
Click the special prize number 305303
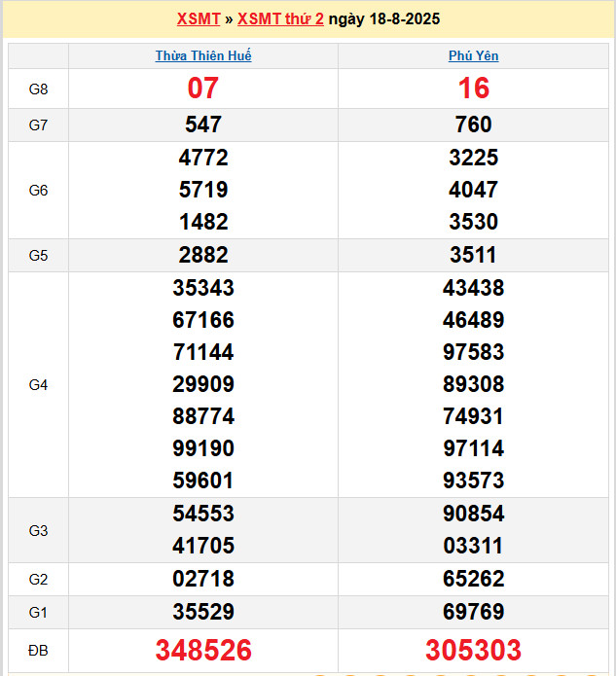pos(473,650)
